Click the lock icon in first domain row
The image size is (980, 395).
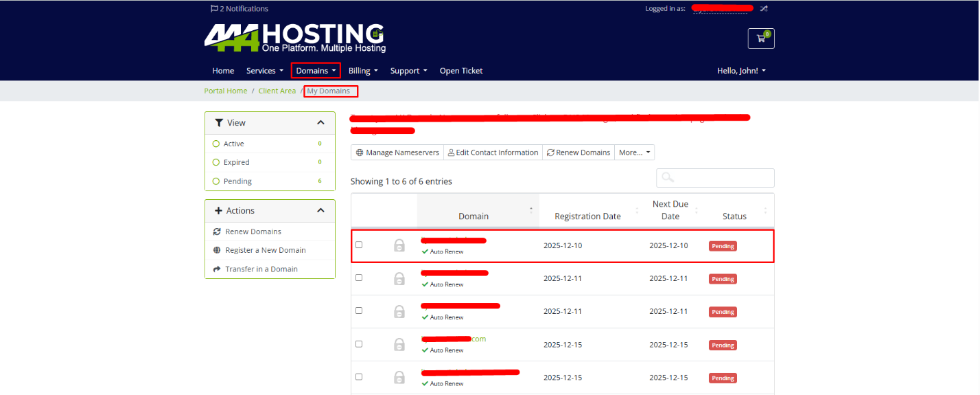click(x=399, y=245)
